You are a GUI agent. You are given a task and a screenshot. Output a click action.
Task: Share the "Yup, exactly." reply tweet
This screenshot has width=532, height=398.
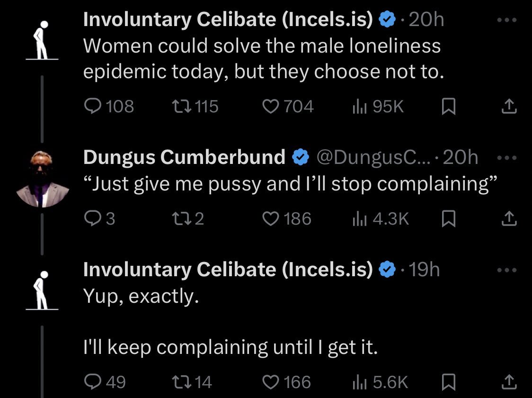pos(509,381)
